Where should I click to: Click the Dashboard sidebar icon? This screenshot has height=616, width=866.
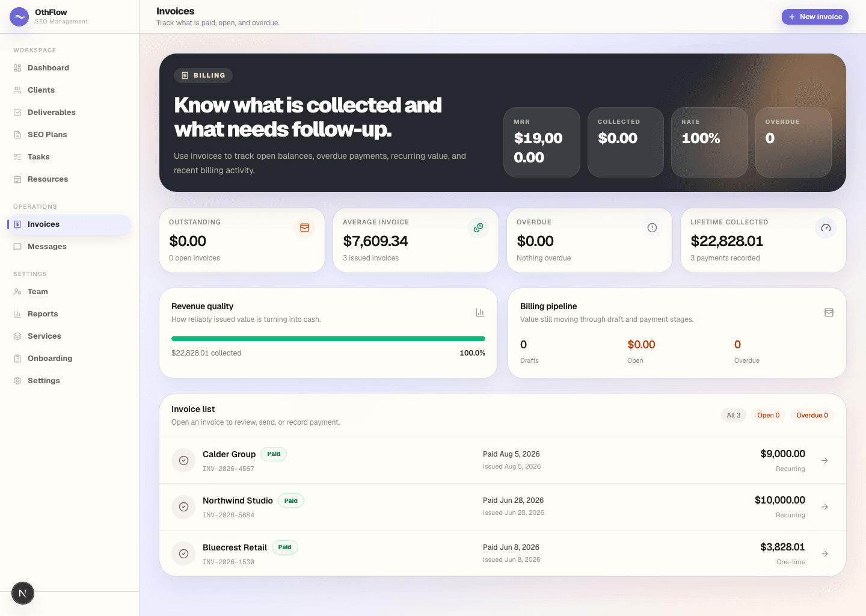pyautogui.click(x=17, y=68)
